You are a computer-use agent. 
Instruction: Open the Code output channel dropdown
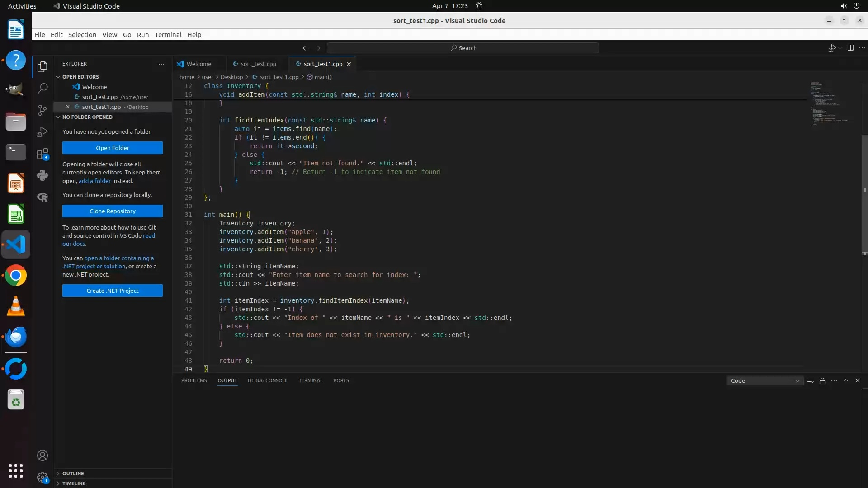765,381
